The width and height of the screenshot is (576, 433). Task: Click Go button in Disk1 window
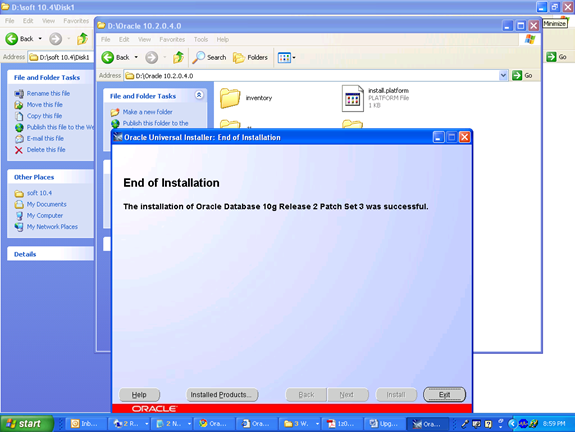557,57
